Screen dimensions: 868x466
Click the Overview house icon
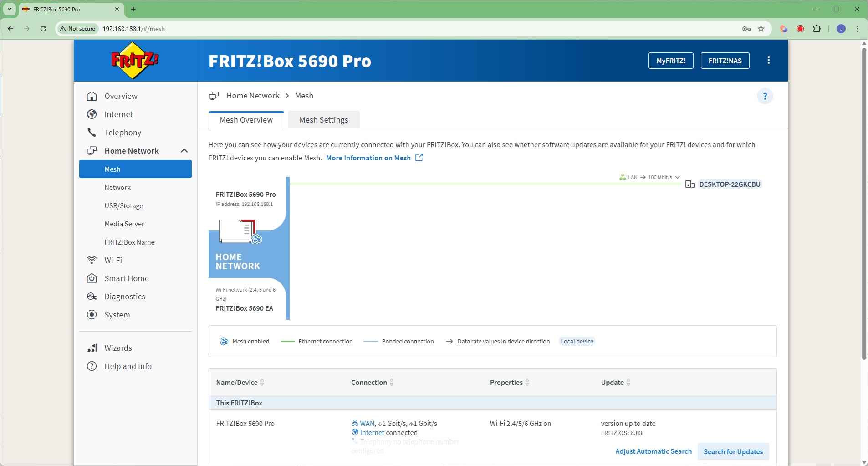pyautogui.click(x=92, y=96)
